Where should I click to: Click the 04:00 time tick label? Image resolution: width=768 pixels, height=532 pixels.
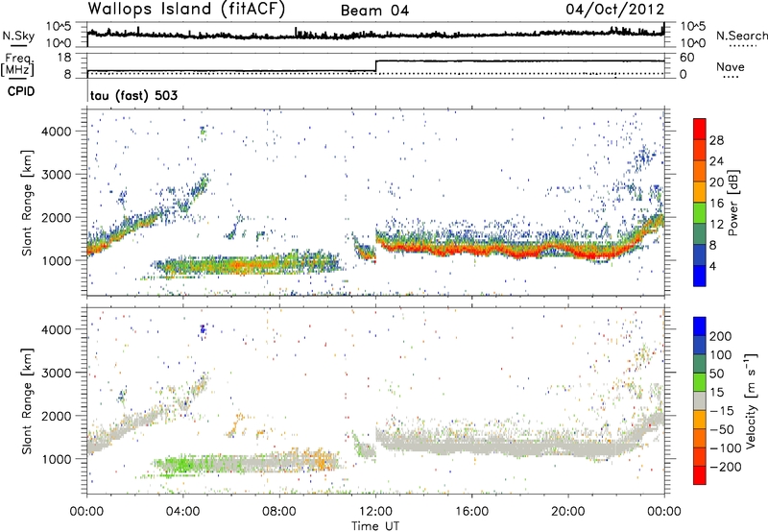(182, 512)
